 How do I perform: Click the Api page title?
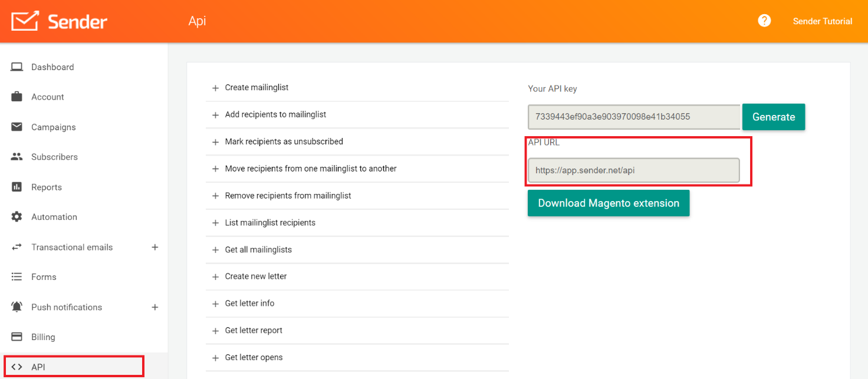click(197, 21)
